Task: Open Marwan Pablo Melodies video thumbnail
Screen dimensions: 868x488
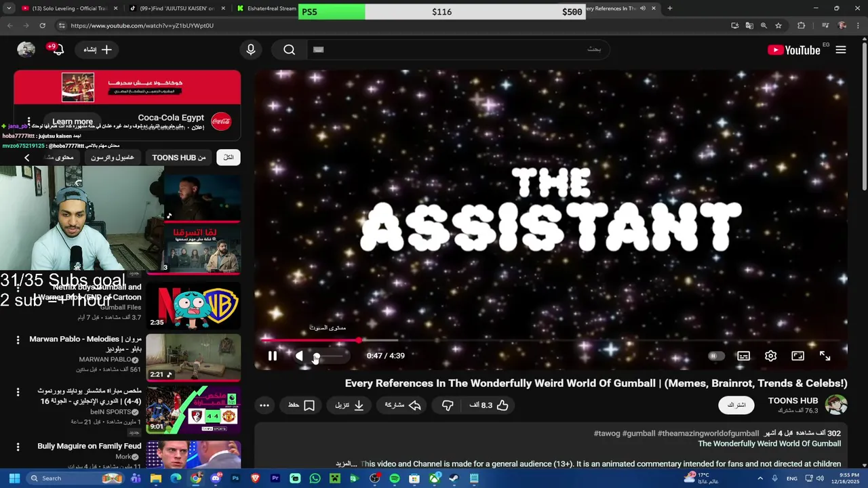Action: [193, 357]
